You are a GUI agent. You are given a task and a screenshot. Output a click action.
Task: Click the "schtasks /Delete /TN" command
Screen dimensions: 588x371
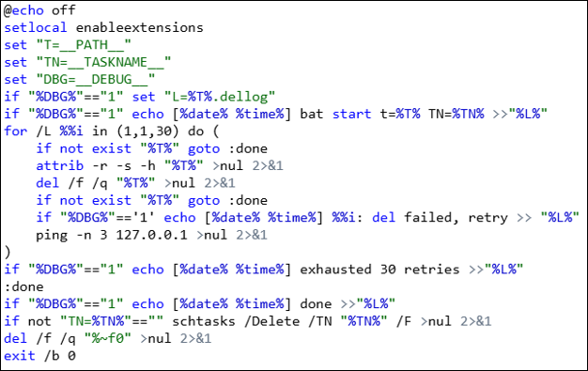tap(252, 321)
